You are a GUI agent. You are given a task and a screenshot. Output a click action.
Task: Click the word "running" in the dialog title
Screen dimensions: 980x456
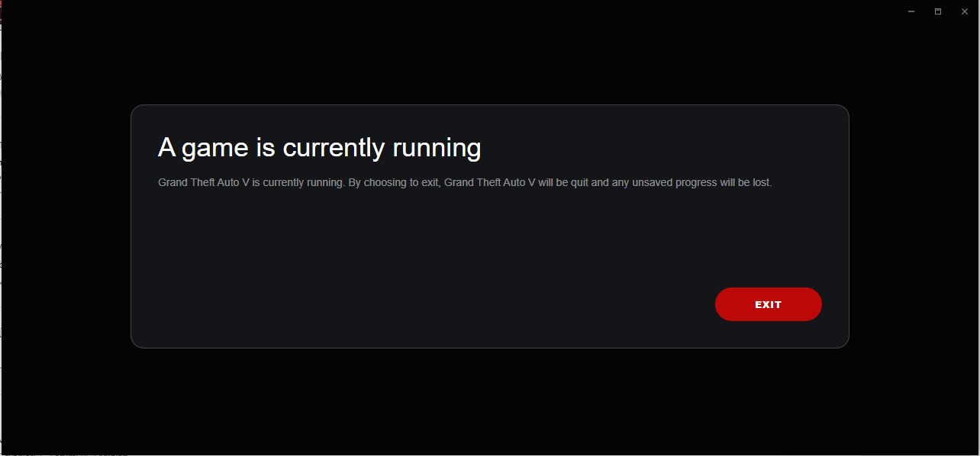pyautogui.click(x=437, y=148)
